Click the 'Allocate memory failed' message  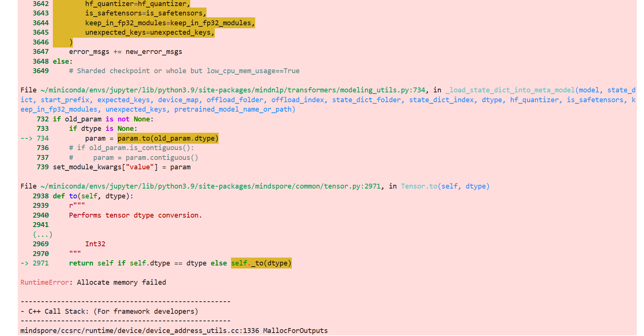121,282
